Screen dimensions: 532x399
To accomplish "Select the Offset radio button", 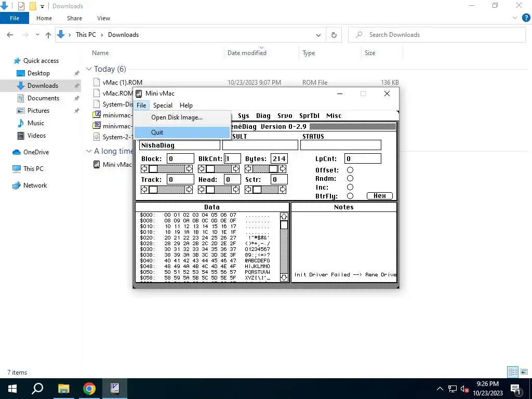I will (x=350, y=170).
